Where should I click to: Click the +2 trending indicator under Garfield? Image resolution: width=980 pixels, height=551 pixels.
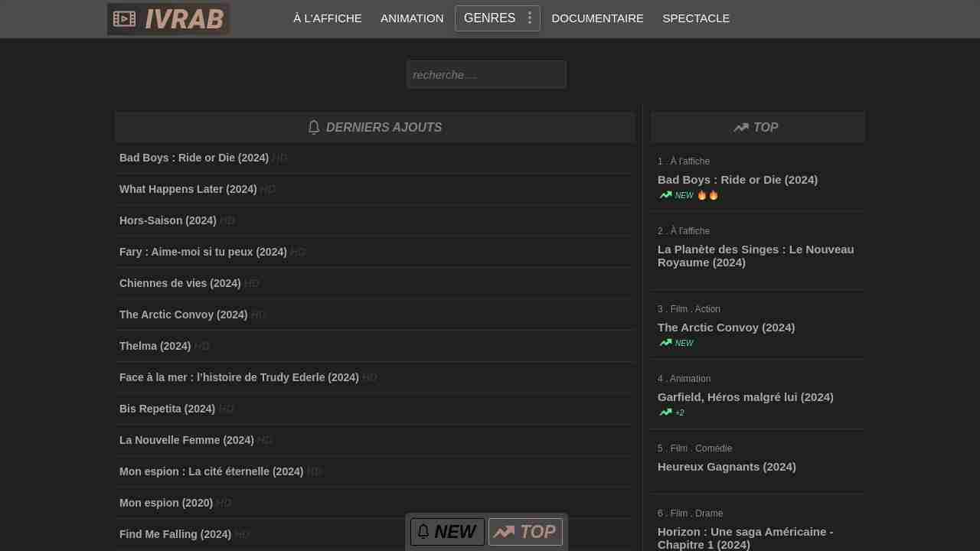tap(672, 412)
